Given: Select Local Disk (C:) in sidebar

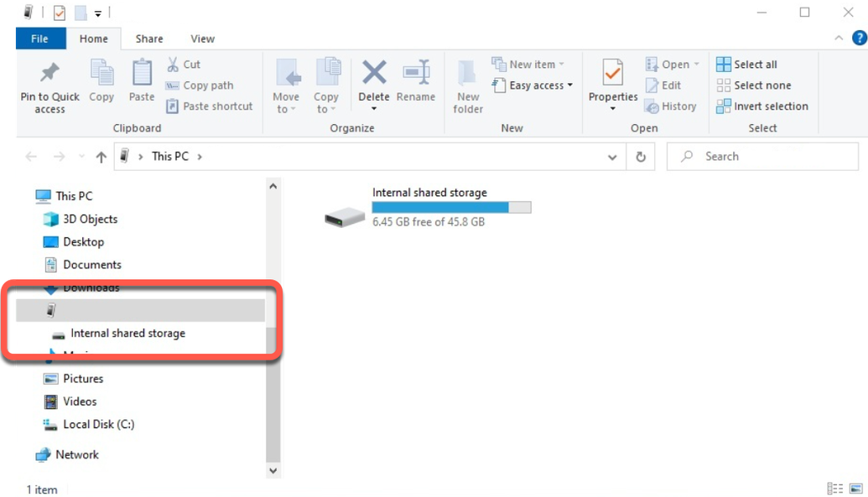Looking at the screenshot, I should point(98,424).
